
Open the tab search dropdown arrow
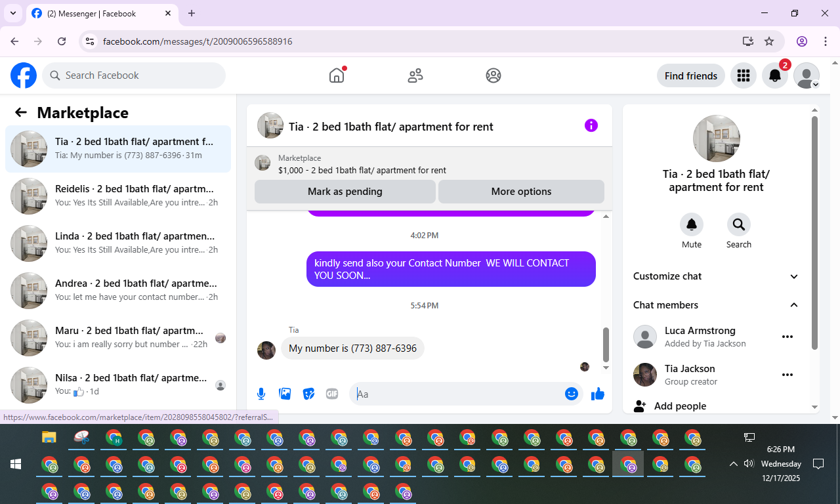(12, 13)
